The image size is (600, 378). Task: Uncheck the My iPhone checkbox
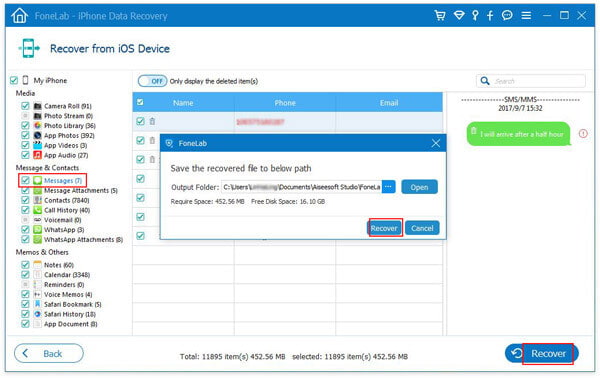[x=14, y=80]
